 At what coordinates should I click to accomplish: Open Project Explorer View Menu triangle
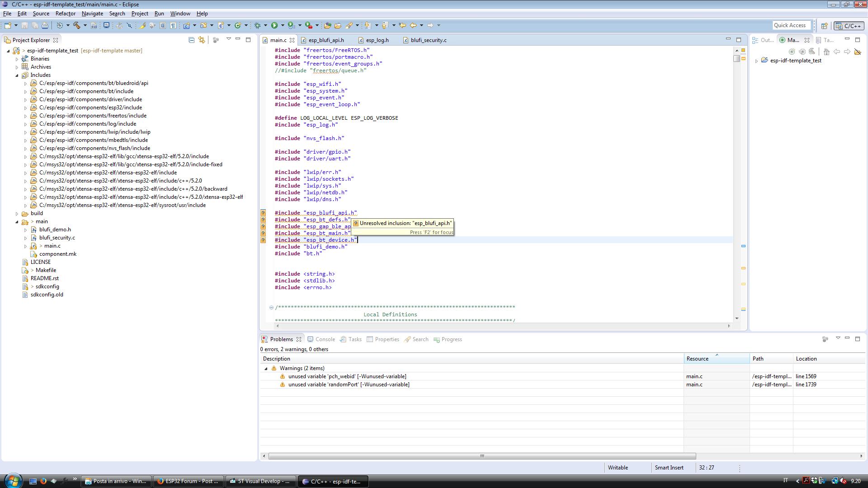228,39
